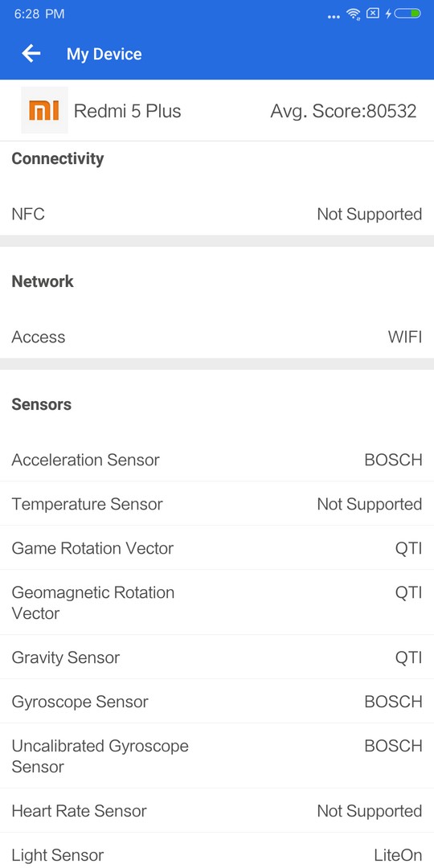
Task: Tap the Heart Rate Sensor row
Action: click(217, 810)
